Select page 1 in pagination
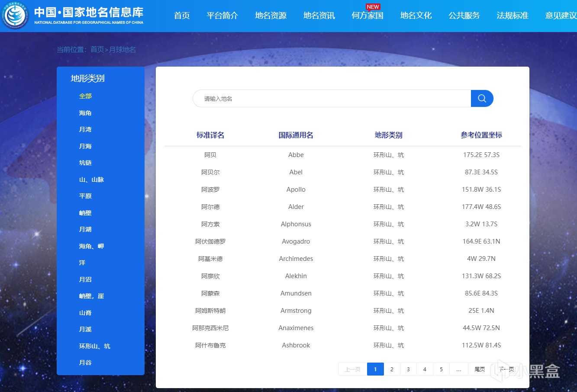Screen dimensions: 577x392 coord(375,369)
